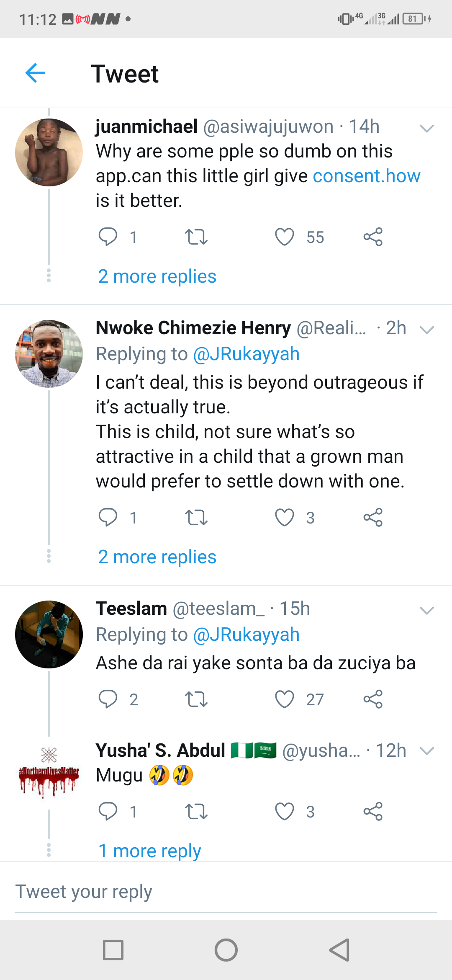Share Yusha' S. Abdul's tweet
This screenshot has height=980, width=452.
(x=373, y=812)
